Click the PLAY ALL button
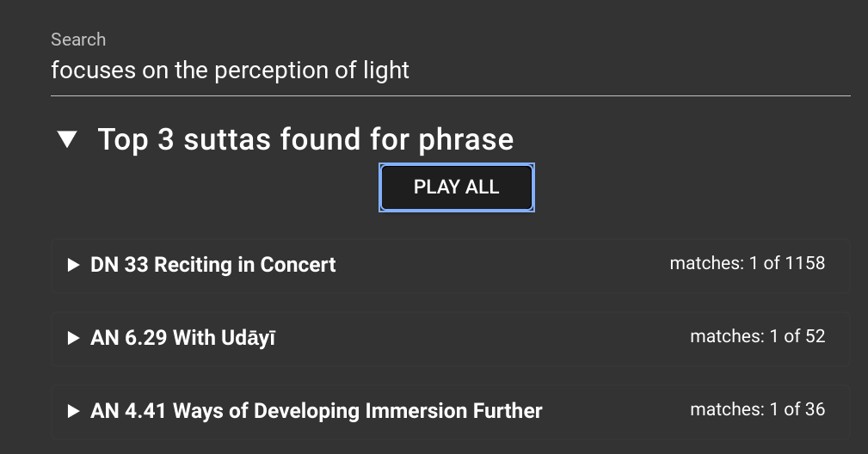 (457, 187)
